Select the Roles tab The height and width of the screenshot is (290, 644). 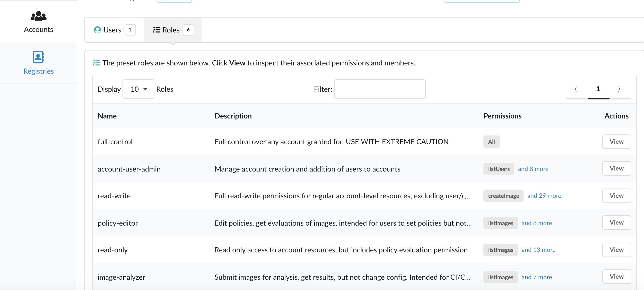[x=171, y=30]
